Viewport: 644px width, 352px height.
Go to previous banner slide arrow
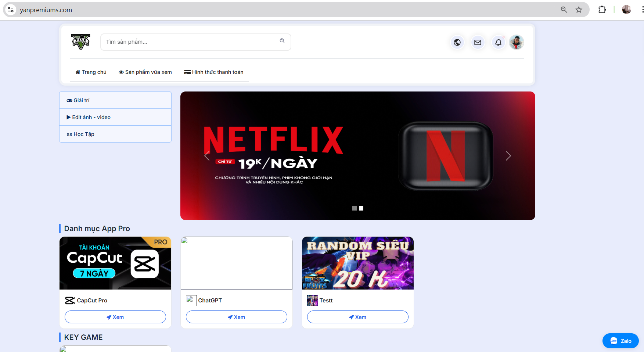pos(207,156)
